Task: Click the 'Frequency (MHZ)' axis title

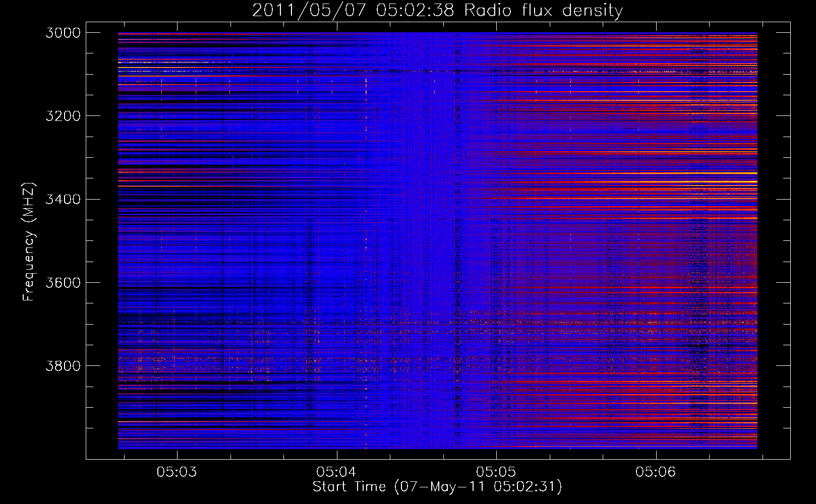Action: 29,242
